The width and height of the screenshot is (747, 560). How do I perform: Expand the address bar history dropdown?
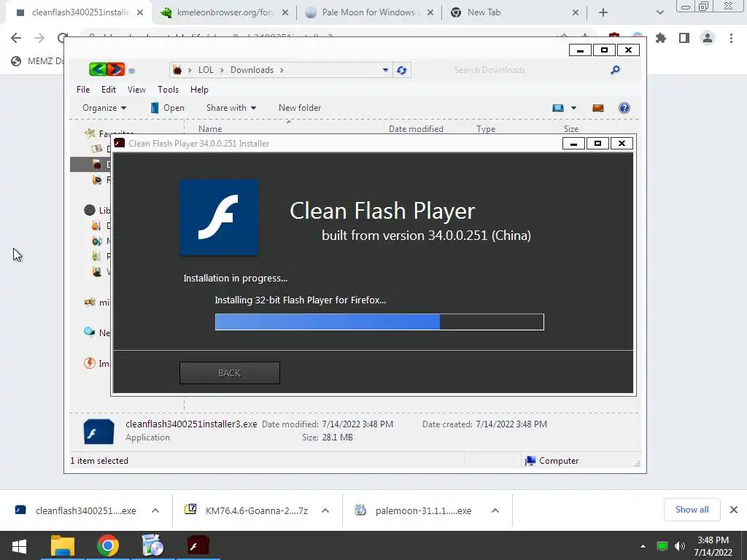coord(385,70)
